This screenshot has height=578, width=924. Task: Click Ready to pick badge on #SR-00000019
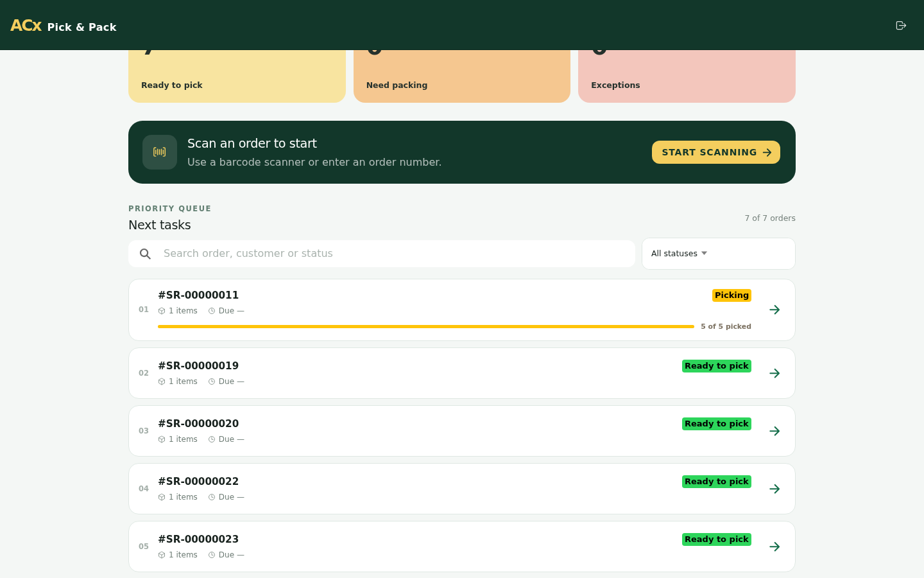pyautogui.click(x=717, y=366)
